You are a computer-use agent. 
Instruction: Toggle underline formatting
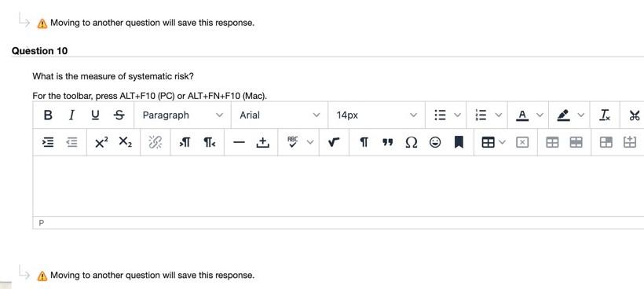(x=95, y=115)
